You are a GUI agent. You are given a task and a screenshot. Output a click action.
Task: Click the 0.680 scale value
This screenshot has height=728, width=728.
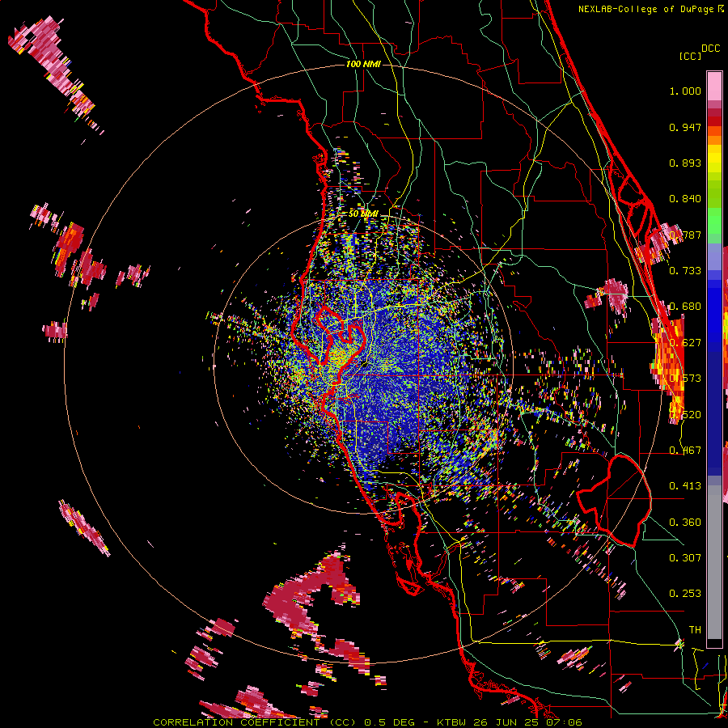685,307
